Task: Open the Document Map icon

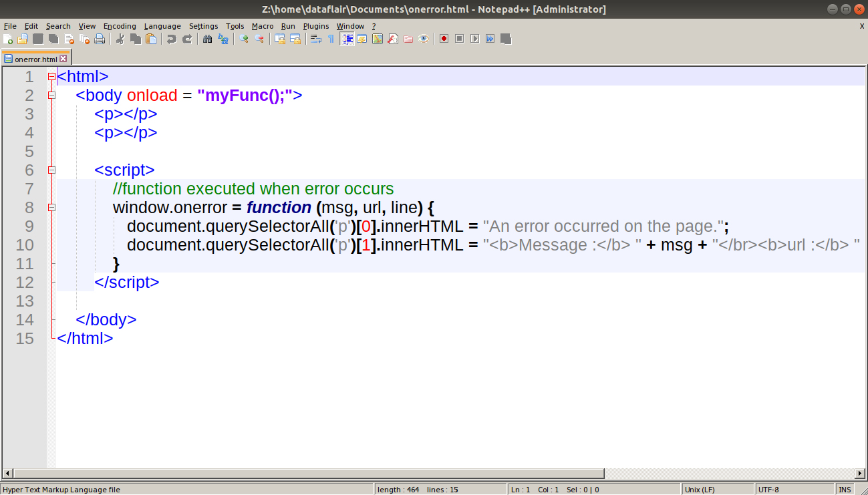Action: (378, 39)
